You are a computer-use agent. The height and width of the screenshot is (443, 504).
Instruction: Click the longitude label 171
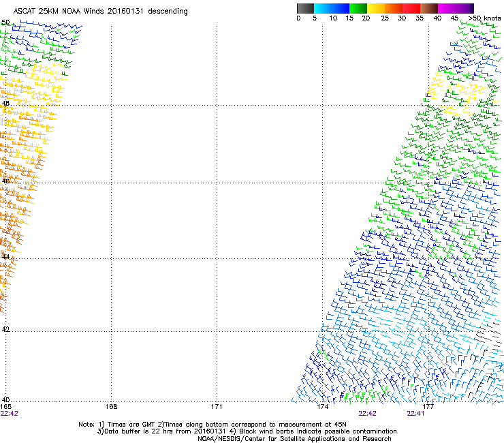[x=217, y=407]
